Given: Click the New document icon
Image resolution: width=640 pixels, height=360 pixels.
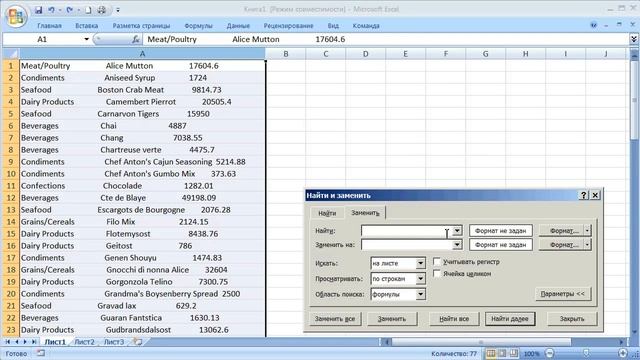Looking at the screenshot, I should click(x=88, y=10).
